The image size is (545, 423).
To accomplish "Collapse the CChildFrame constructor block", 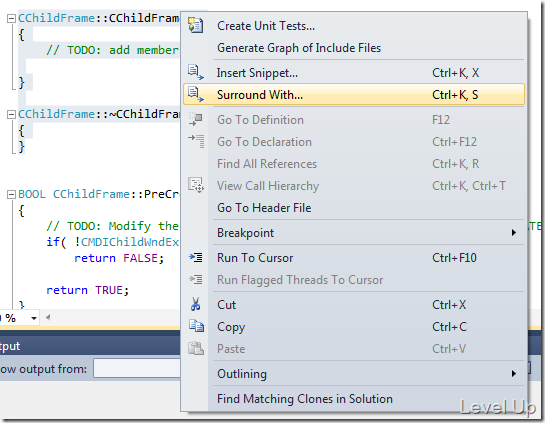I will click(11, 18).
